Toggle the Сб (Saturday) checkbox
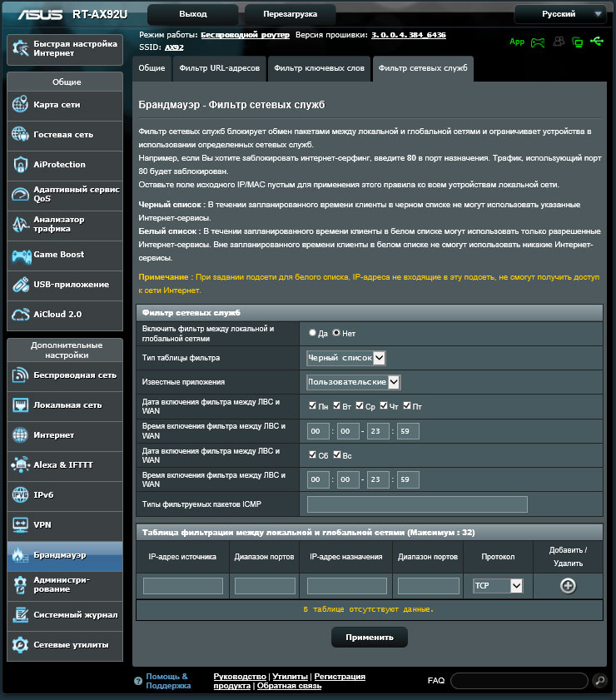Viewport: 616px width, 700px height. [x=312, y=454]
